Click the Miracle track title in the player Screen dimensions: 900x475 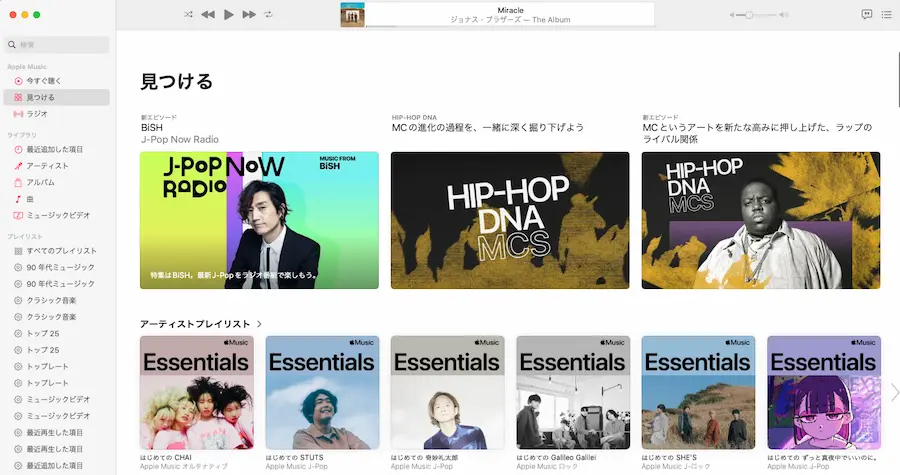pyautogui.click(x=510, y=10)
